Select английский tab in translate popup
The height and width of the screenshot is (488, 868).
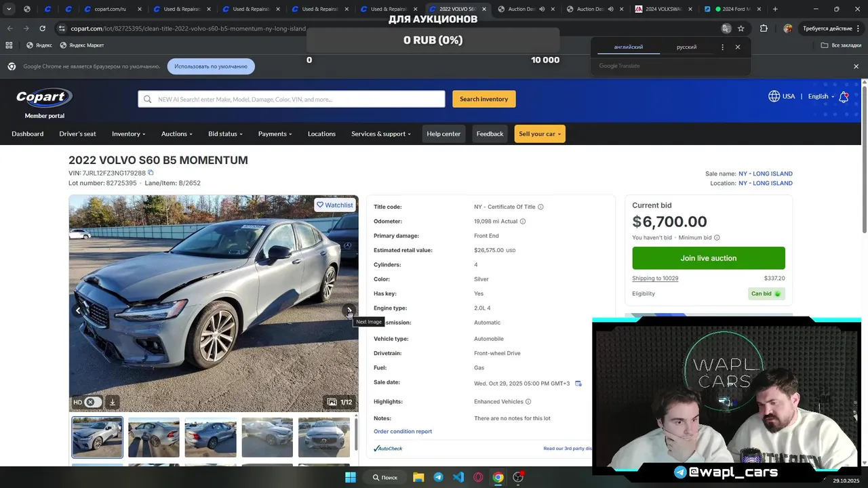[x=629, y=47]
